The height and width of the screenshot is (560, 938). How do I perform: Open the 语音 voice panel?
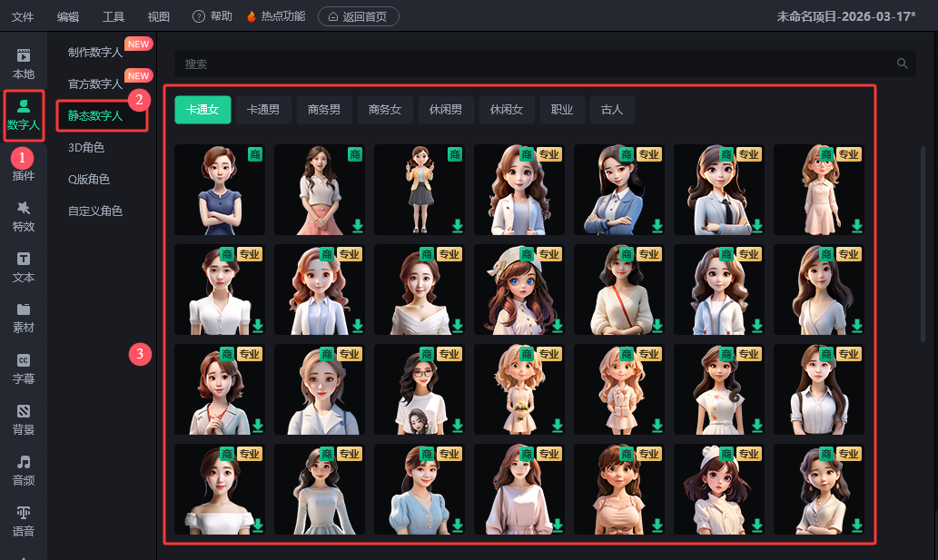[24, 521]
